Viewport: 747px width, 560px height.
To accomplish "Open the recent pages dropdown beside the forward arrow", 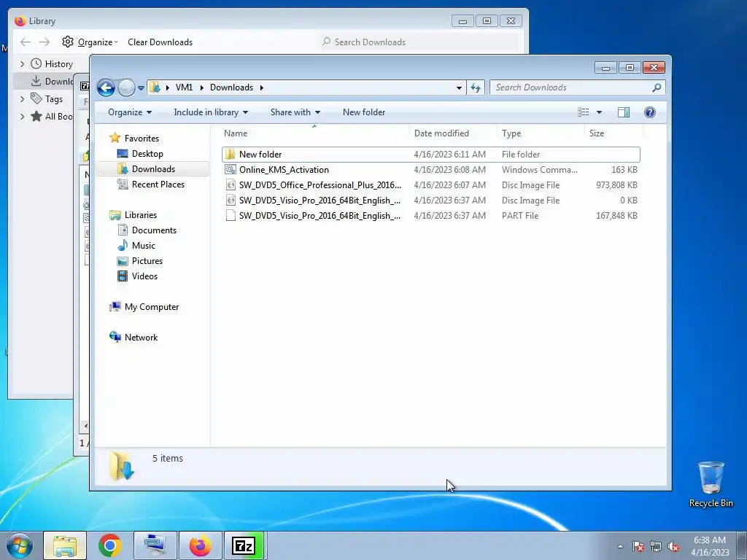I will (141, 88).
